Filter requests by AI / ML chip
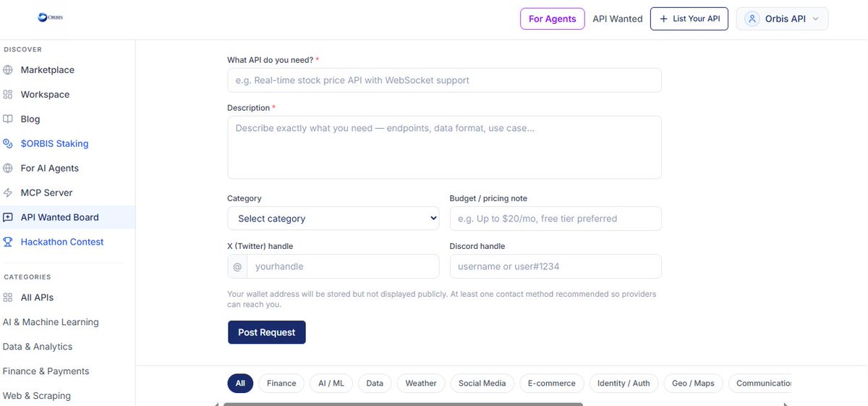This screenshot has width=868, height=406. point(331,384)
